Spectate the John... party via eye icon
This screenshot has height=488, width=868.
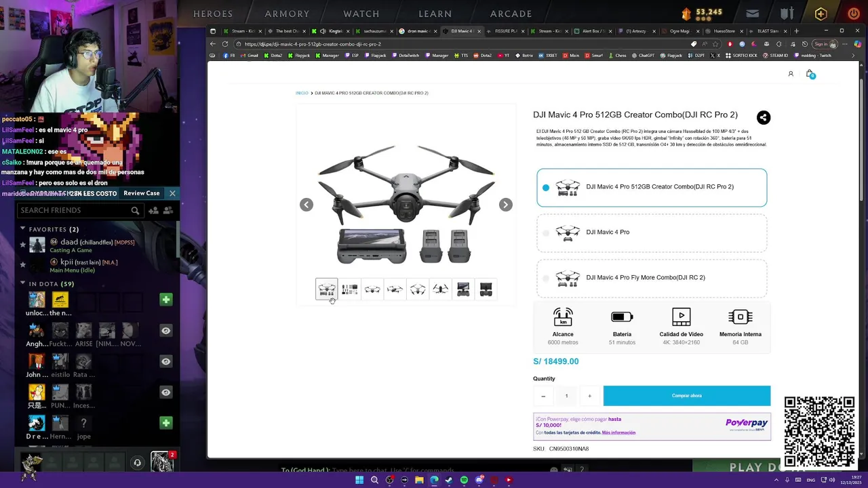tap(165, 361)
